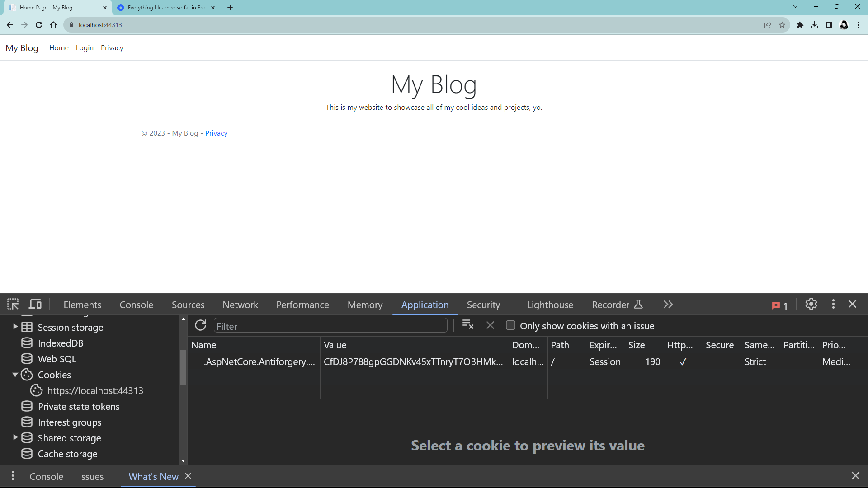
Task: Expand the Shared storage tree node
Action: point(15,437)
